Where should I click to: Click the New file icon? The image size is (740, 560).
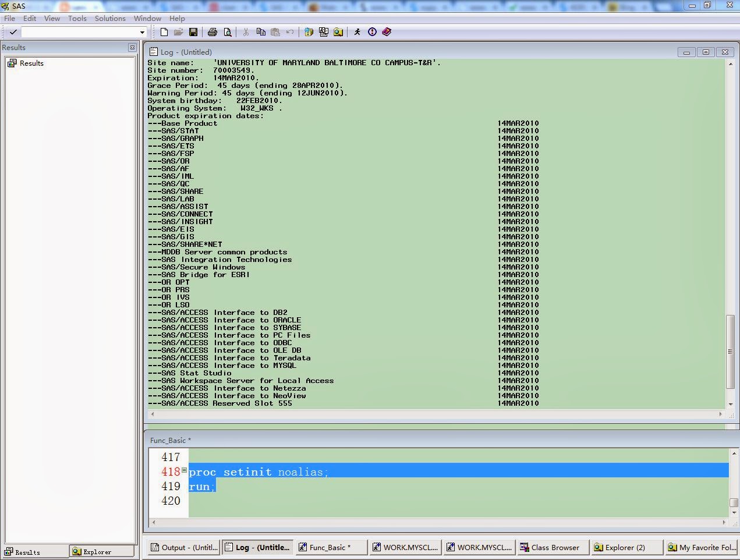pyautogui.click(x=164, y=32)
